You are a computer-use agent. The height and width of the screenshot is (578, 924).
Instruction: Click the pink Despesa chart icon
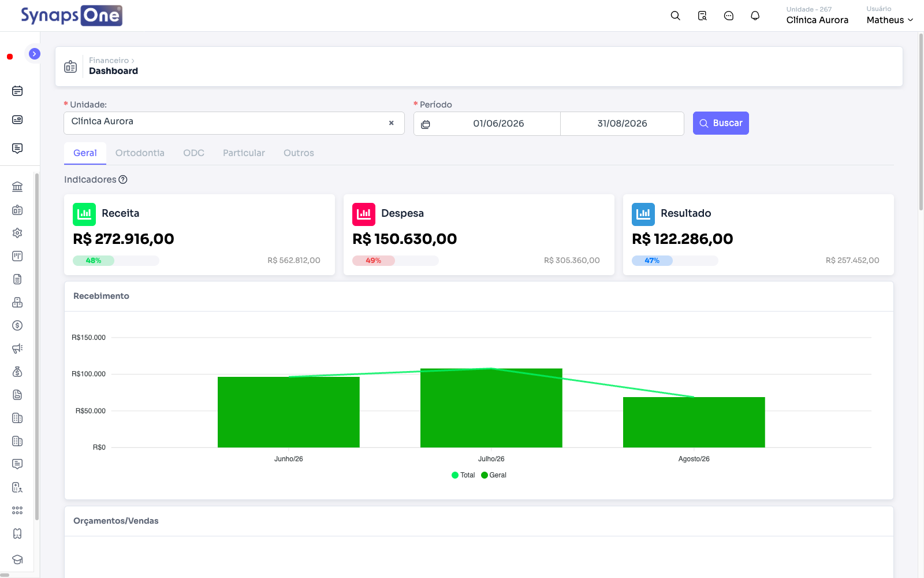point(364,214)
